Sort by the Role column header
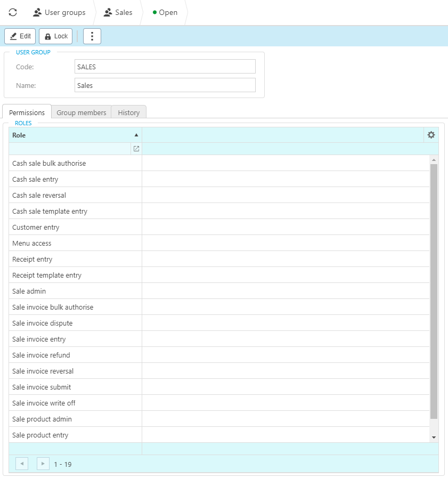Screen dimensions: 448x478 coord(75,135)
